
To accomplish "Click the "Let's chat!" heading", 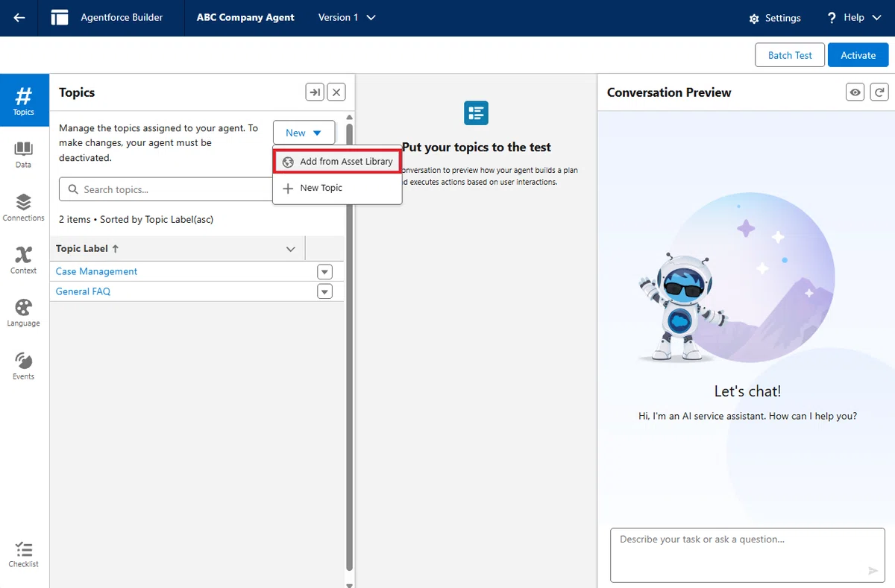I will [747, 391].
